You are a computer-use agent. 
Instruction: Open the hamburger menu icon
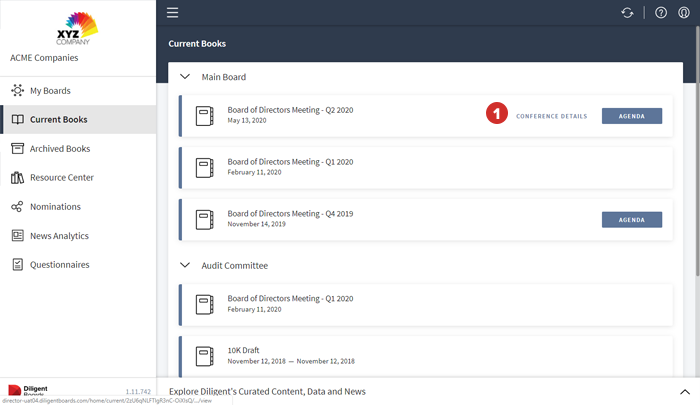tap(173, 13)
